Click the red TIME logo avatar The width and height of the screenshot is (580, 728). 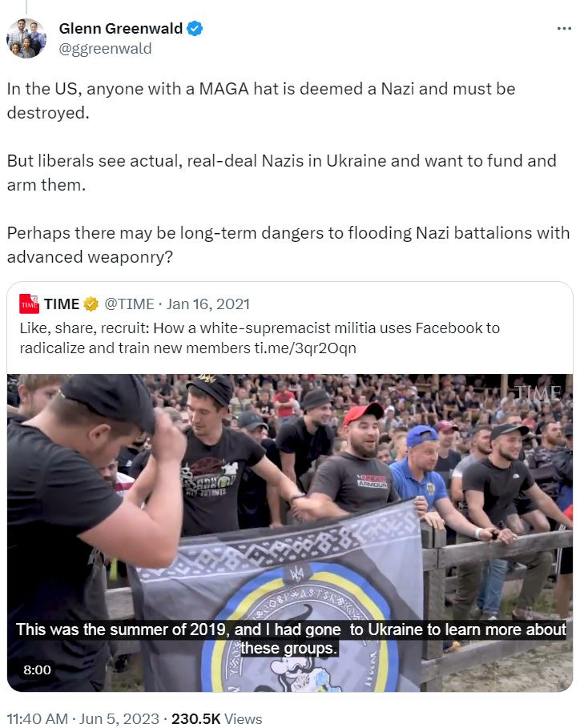29,304
